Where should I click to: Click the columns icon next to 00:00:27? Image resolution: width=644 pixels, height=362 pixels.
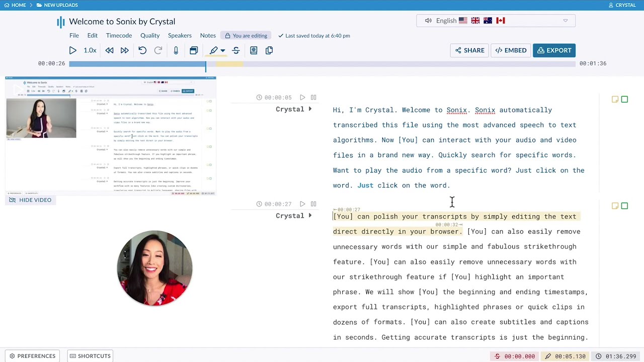pyautogui.click(x=313, y=204)
